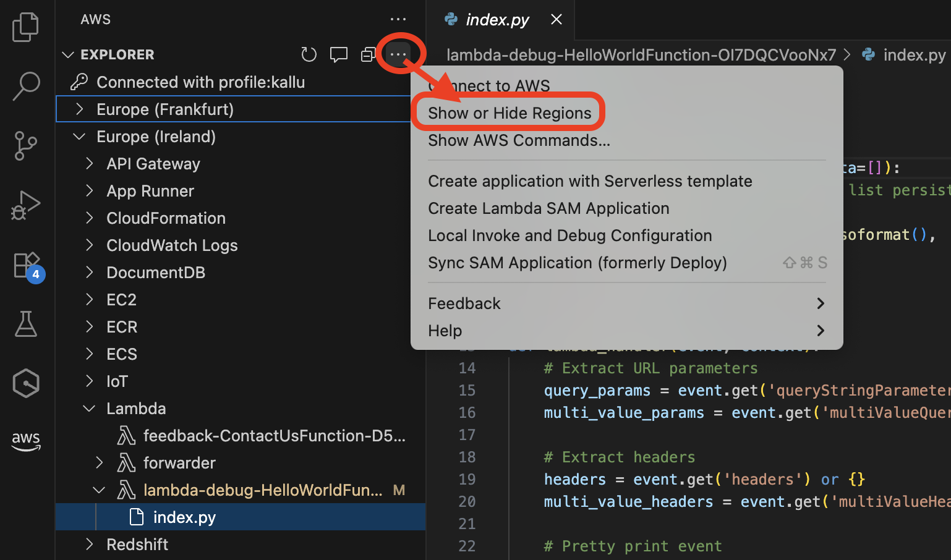Screen dimensions: 951x560
Task: Expand the ECS node
Action: click(90, 354)
